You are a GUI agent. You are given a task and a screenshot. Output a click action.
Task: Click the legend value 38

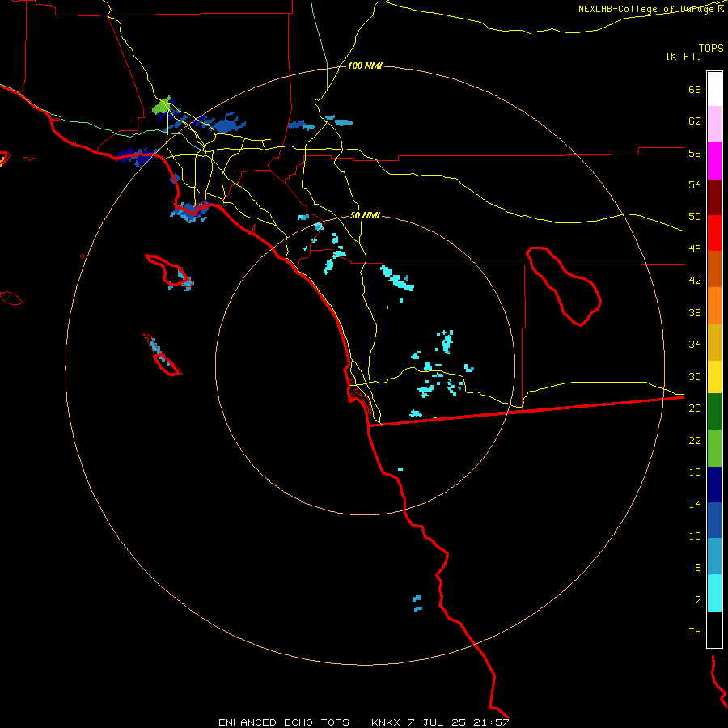695,312
